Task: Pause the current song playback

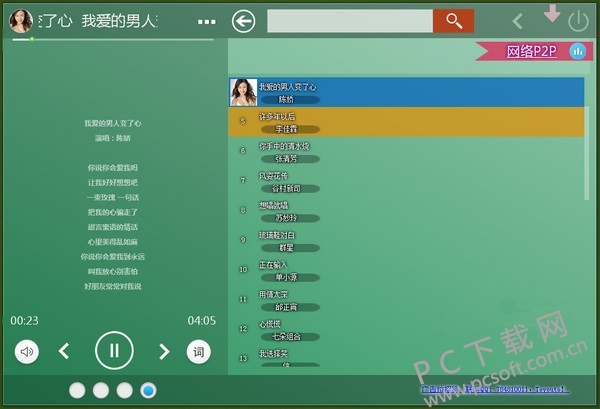Action: click(x=114, y=350)
